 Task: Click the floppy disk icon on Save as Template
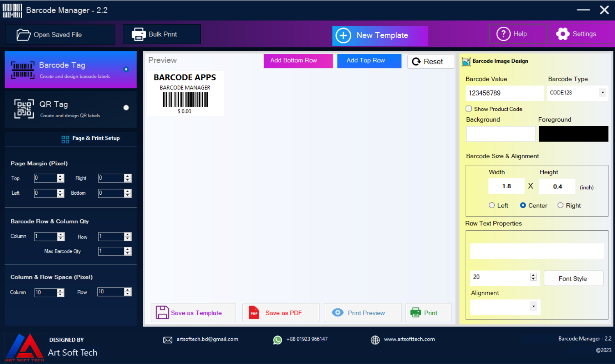tap(162, 312)
